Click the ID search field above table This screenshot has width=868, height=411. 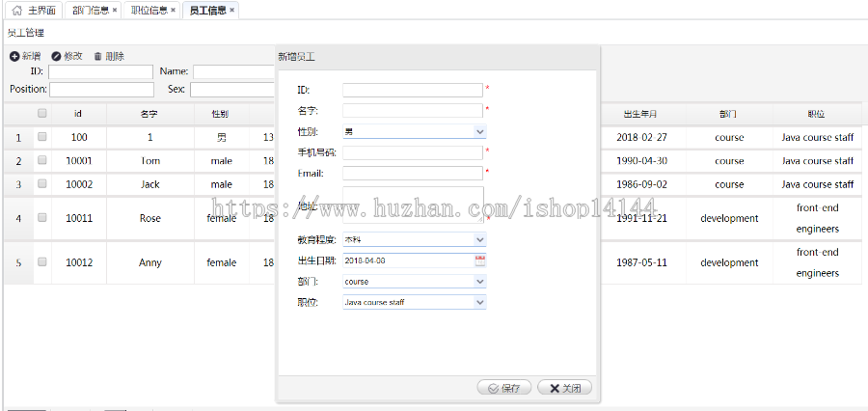[100, 71]
